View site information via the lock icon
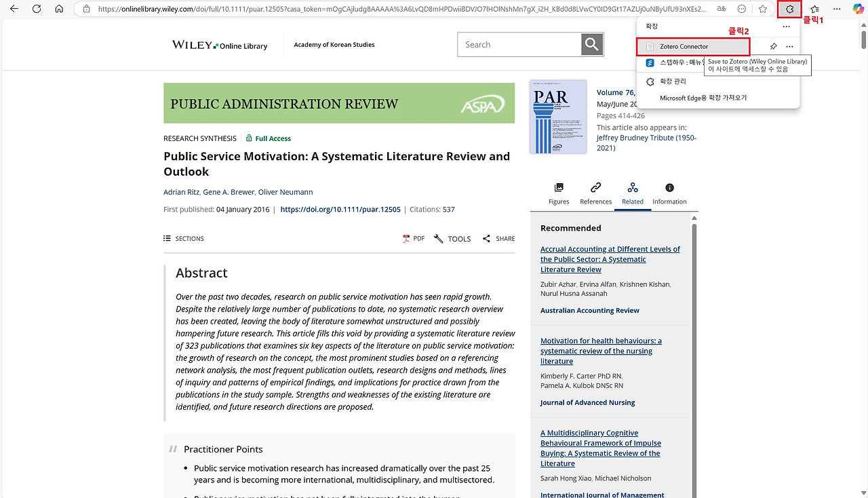 coord(86,9)
